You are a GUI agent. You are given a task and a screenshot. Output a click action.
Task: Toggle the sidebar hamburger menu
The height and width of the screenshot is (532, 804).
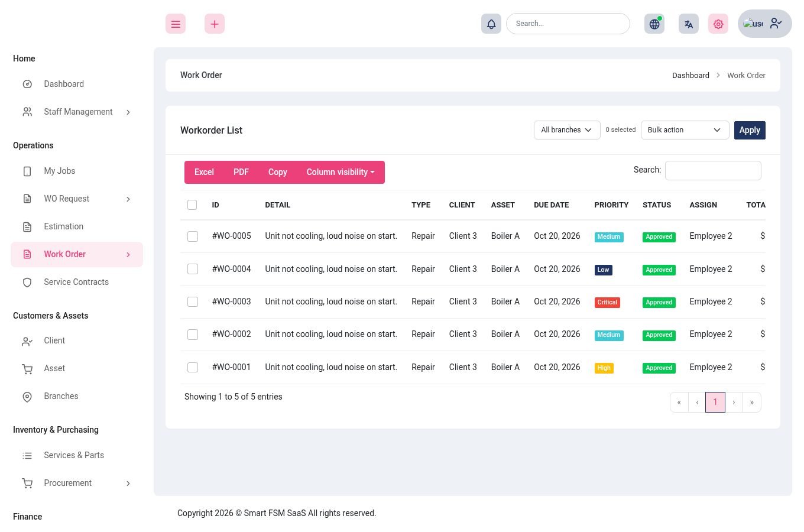(x=176, y=24)
